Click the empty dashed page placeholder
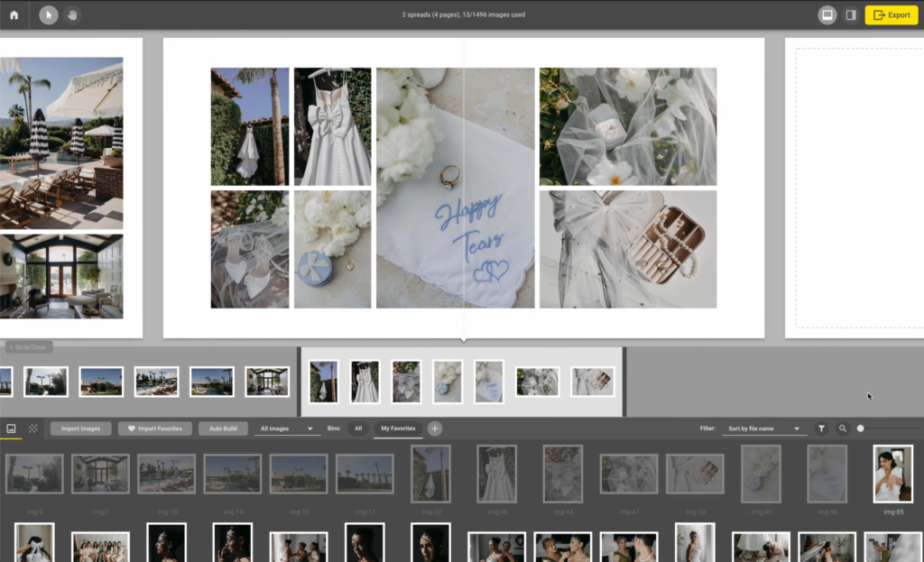The height and width of the screenshot is (562, 924). coord(860,188)
